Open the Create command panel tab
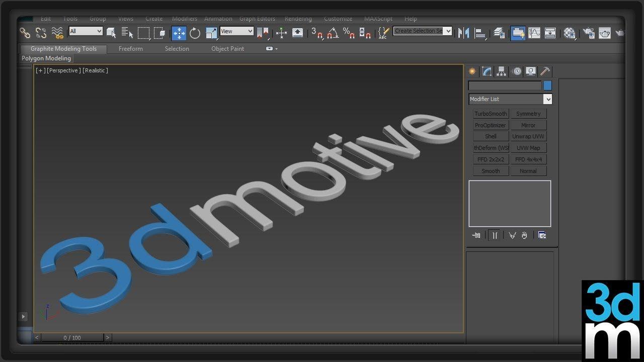The height and width of the screenshot is (362, 644). (472, 71)
